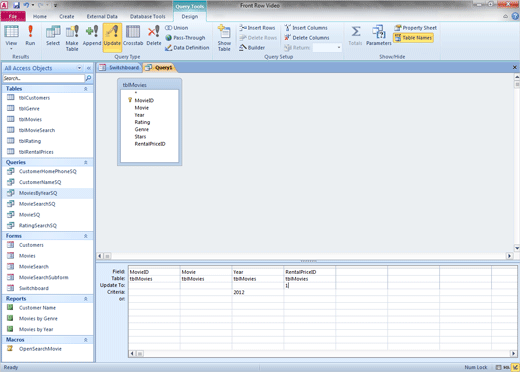This screenshot has height=372, width=520.
Task: Choose the Delete query type
Action: coord(154,35)
